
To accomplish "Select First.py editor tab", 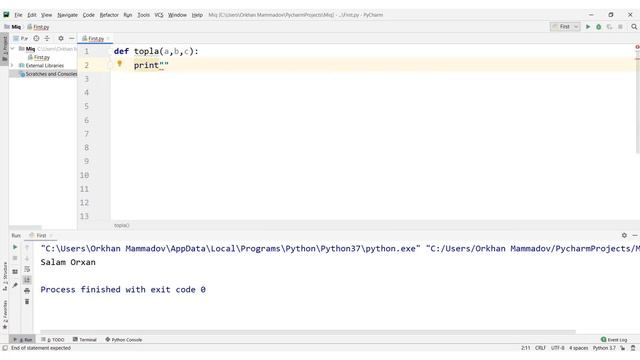I will (95, 38).
